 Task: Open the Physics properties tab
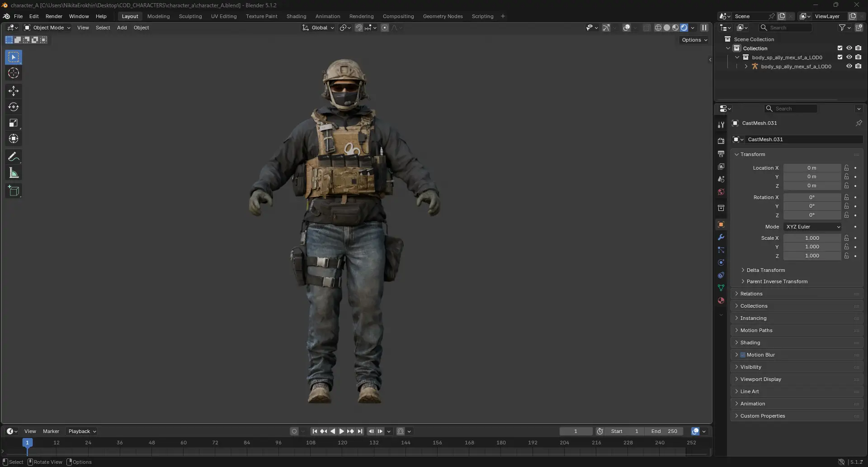click(x=721, y=262)
